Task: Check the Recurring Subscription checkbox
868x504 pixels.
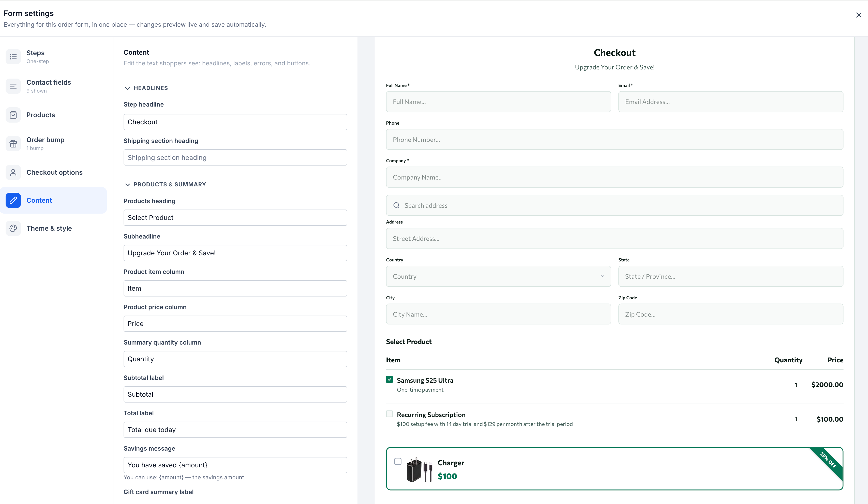Action: point(390,414)
